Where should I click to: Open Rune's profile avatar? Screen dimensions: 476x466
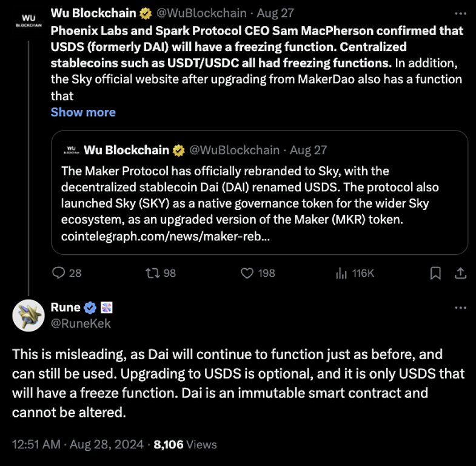tap(28, 315)
